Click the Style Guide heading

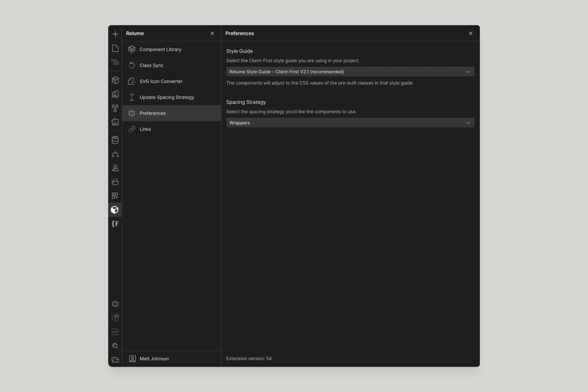(239, 51)
